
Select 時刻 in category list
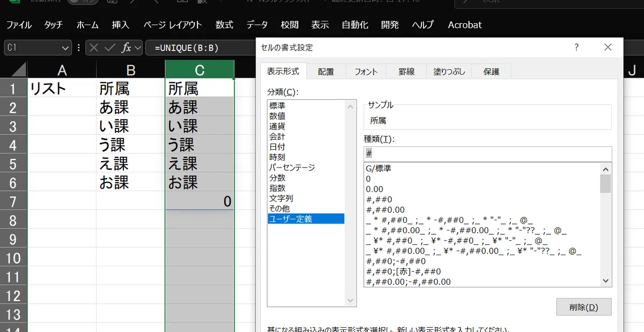click(306, 157)
